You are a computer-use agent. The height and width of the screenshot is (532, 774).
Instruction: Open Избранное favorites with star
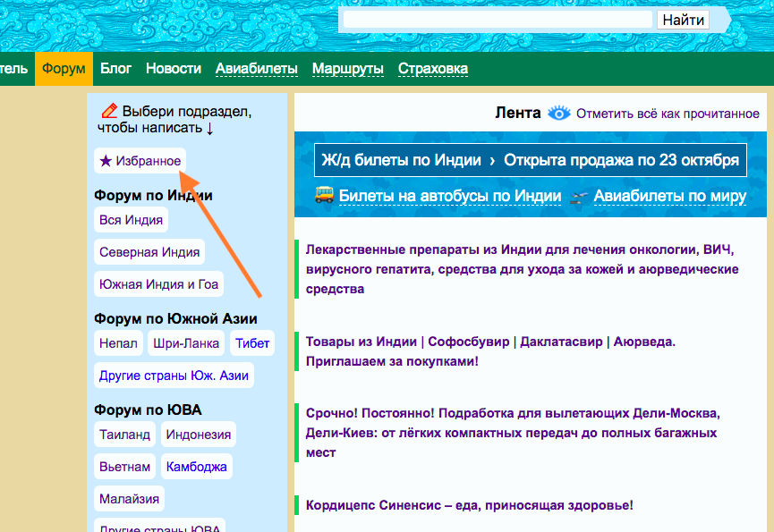(x=140, y=161)
